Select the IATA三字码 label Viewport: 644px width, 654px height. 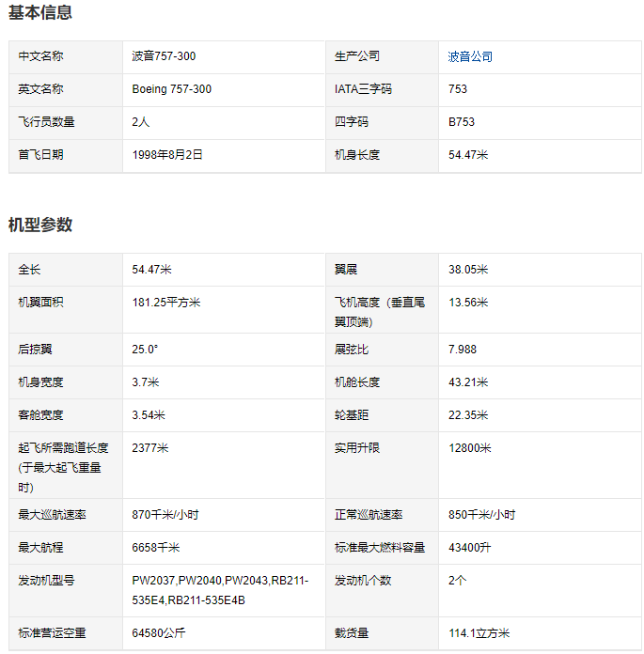tap(363, 89)
